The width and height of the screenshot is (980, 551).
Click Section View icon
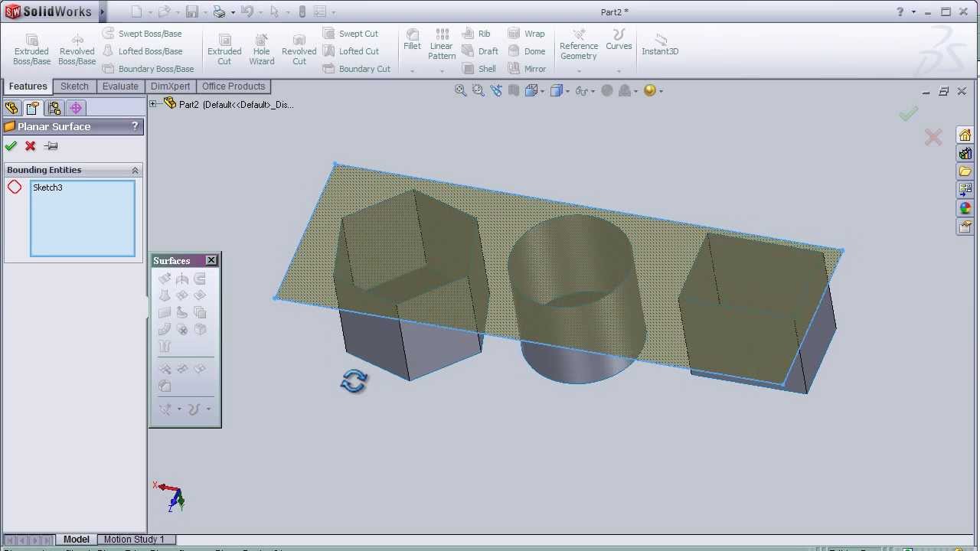pyautogui.click(x=514, y=90)
